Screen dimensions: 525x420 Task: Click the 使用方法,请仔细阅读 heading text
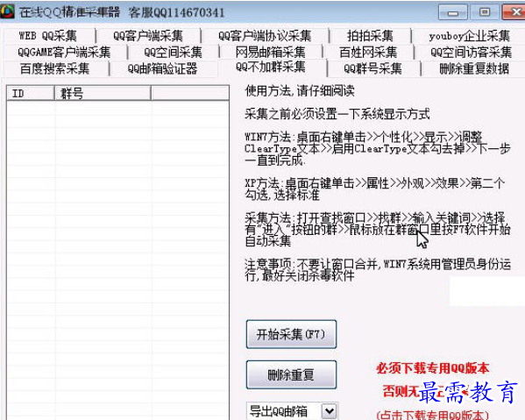pyautogui.click(x=300, y=91)
